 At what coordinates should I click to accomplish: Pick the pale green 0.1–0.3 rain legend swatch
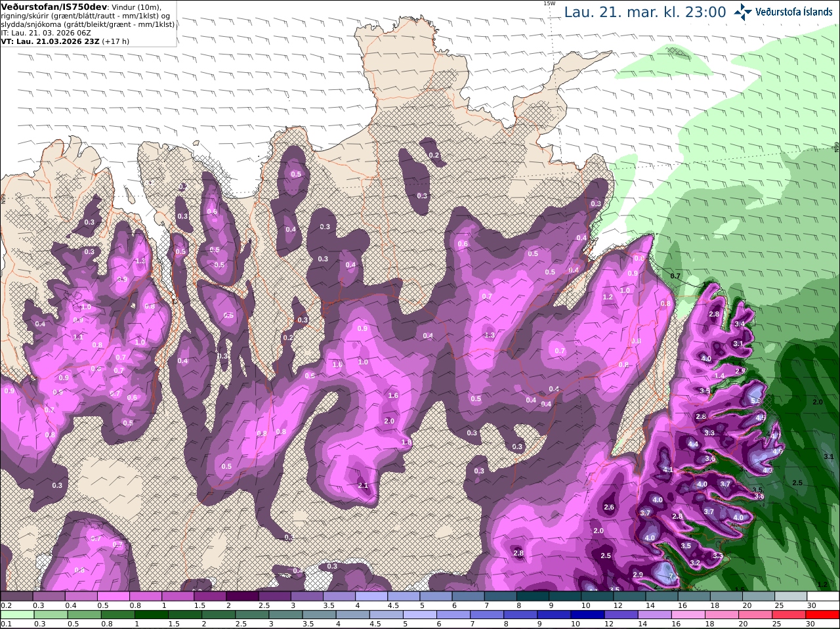tap(16, 615)
